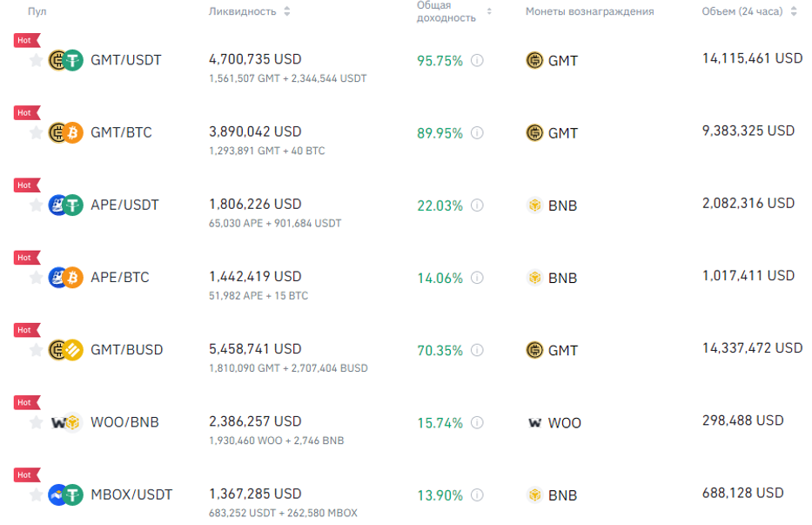This screenshot has width=812, height=525.
Task: Select the 13.90% yield value
Action: pos(440,495)
